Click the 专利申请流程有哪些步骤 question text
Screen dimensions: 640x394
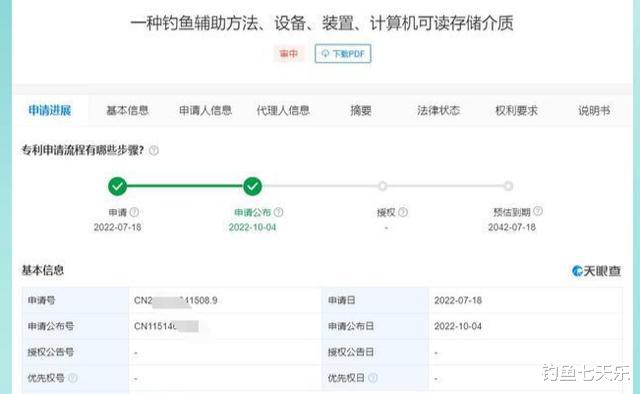[x=83, y=150]
